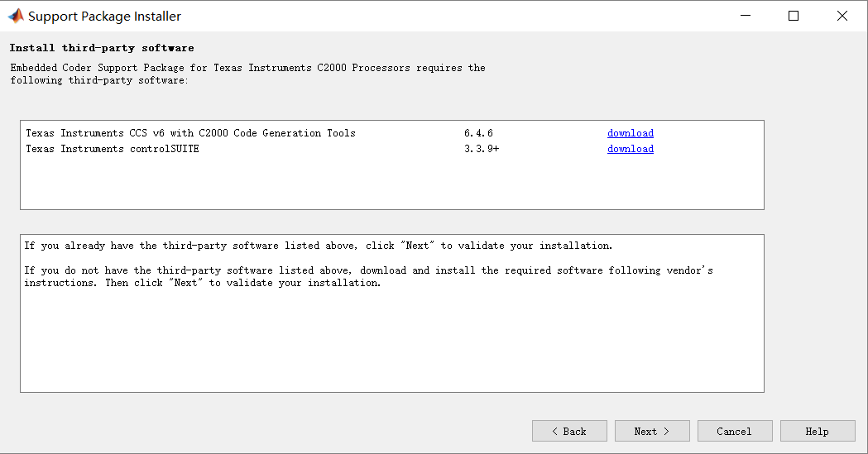Click the 3.3.9+ version number
The width and height of the screenshot is (868, 454).
coord(482,149)
